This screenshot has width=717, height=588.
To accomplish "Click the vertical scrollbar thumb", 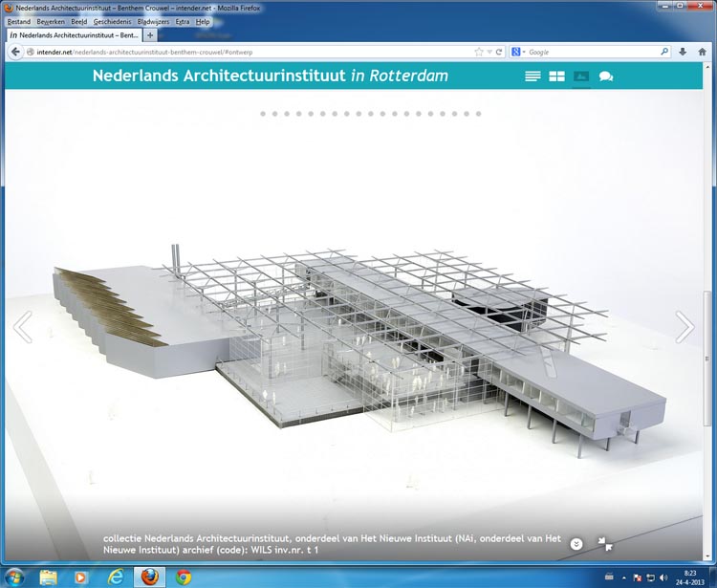I will click(708, 359).
